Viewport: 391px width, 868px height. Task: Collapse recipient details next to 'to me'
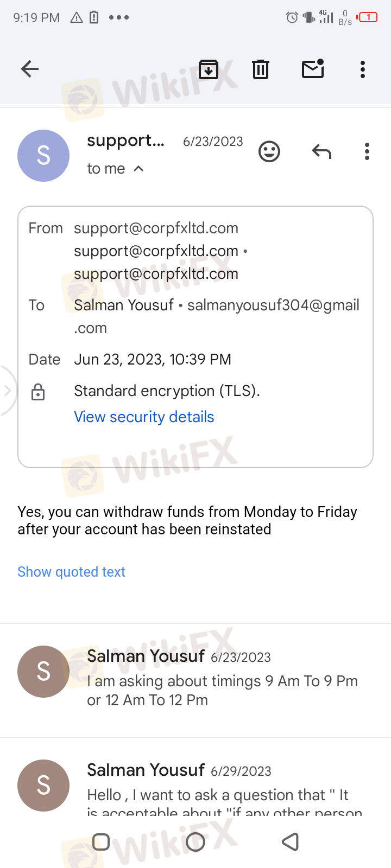pyautogui.click(x=138, y=169)
